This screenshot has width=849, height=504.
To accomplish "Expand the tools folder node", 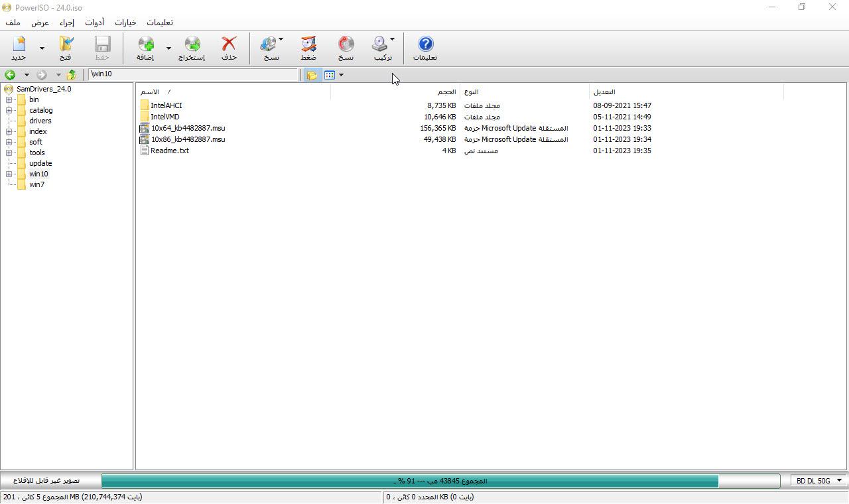I will 9,153.
